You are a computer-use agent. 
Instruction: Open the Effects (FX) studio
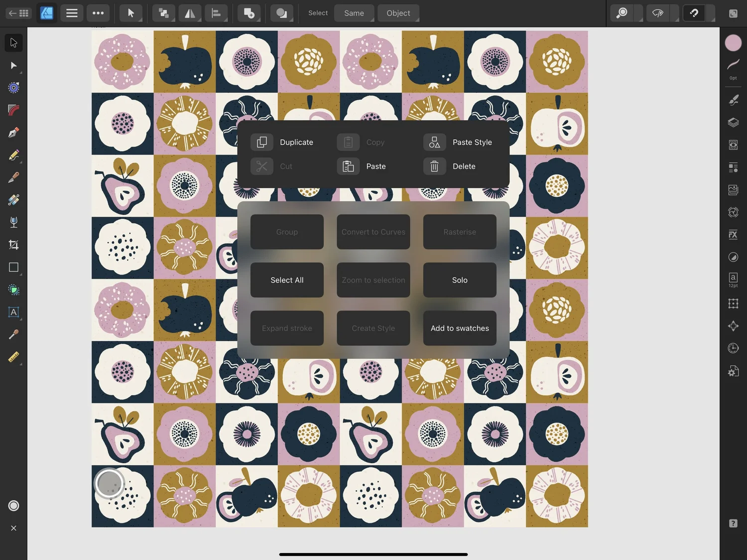(x=733, y=234)
